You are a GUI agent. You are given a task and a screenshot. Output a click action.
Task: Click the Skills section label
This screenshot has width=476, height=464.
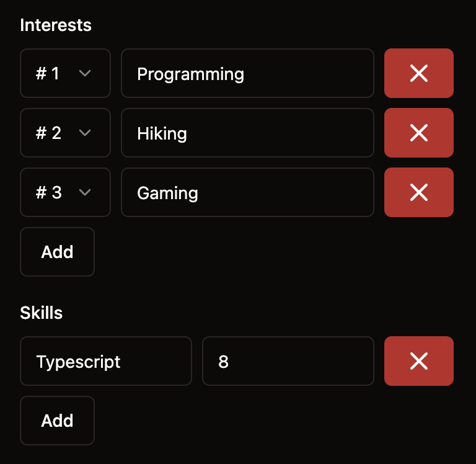pos(42,313)
